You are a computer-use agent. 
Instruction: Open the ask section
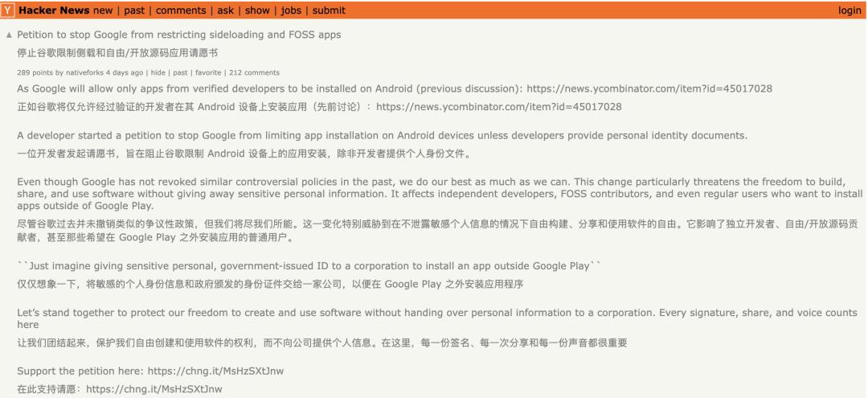click(x=225, y=10)
